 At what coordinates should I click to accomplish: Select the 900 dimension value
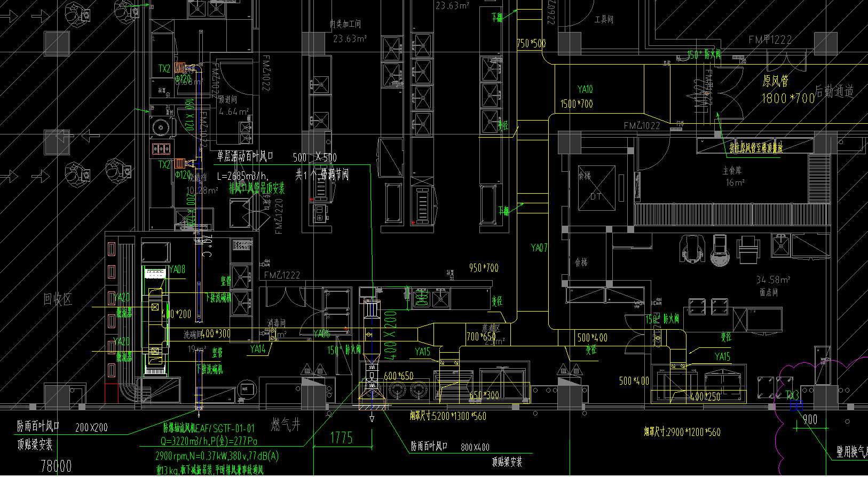click(810, 420)
